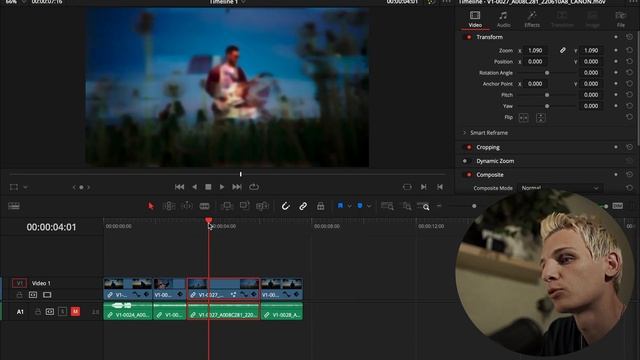Open the File inspector tab
Screen dimensions: 640x360
click(x=620, y=19)
